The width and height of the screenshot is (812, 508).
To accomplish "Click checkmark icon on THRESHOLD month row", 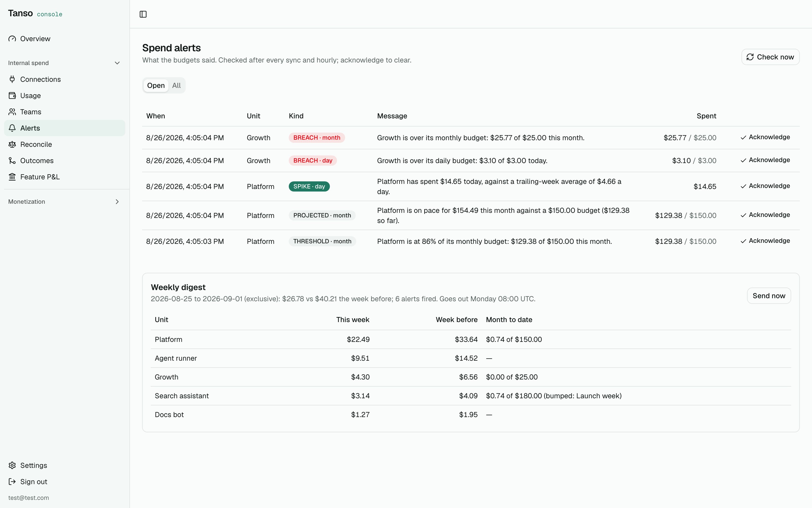I will [x=743, y=241].
